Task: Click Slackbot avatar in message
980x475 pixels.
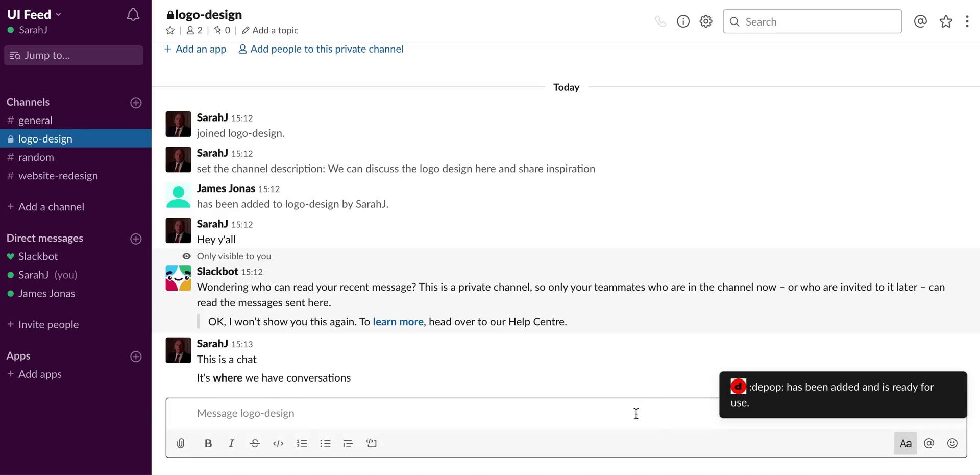Action: (178, 278)
